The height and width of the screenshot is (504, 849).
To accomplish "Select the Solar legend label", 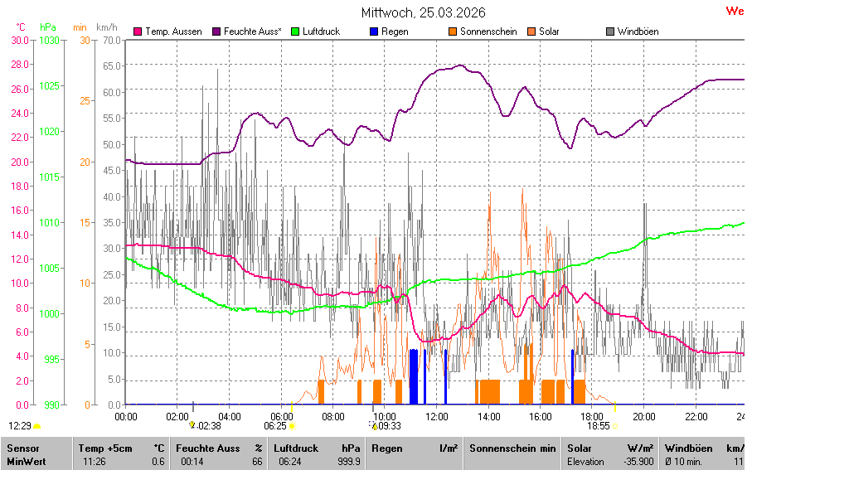I will click(549, 31).
